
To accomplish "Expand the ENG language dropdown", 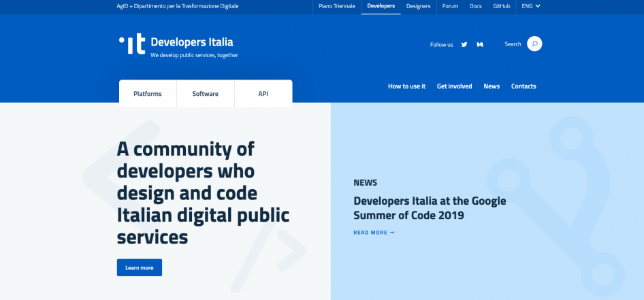I will pos(530,6).
